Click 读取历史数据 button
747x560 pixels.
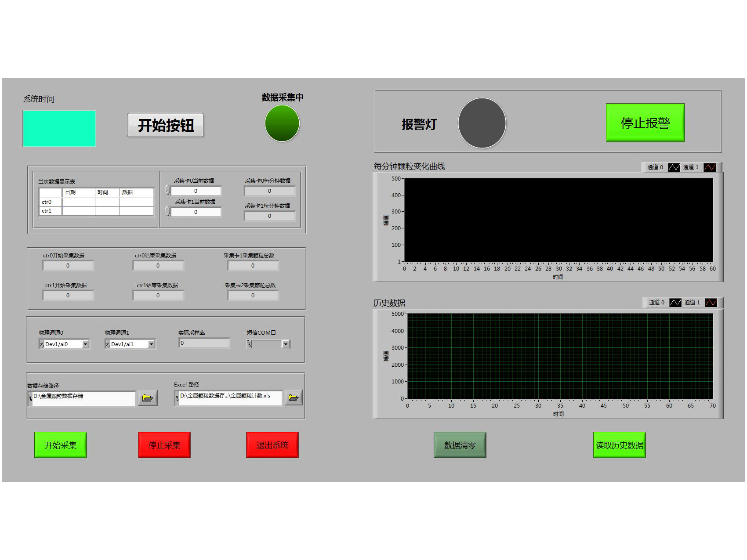coord(619,445)
